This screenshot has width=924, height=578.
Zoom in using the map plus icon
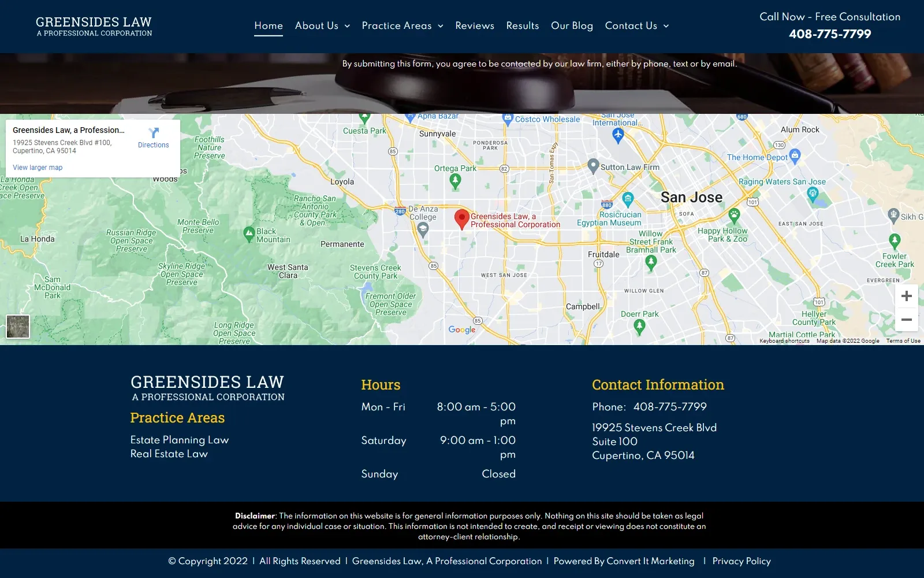point(906,296)
